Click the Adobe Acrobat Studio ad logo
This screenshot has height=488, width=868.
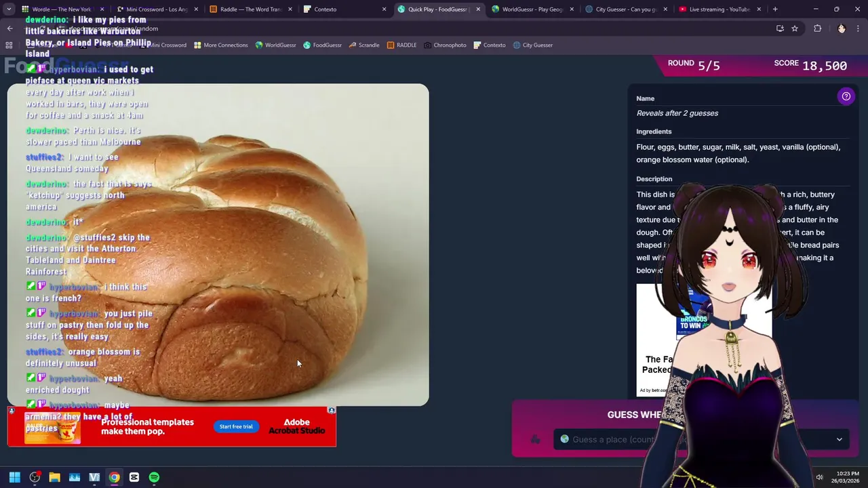point(296,426)
